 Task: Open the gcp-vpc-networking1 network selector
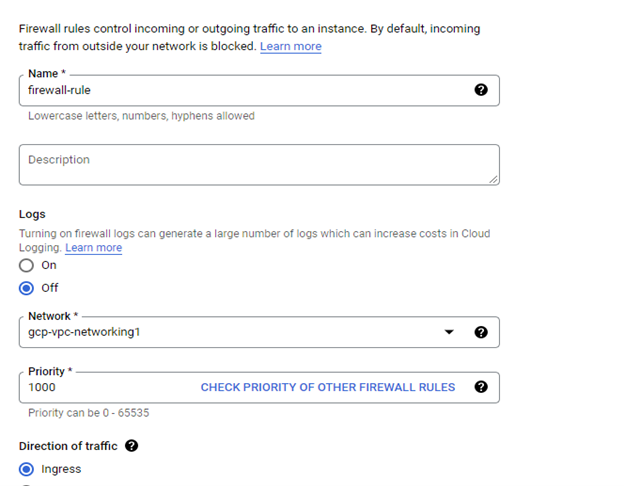coord(259,332)
